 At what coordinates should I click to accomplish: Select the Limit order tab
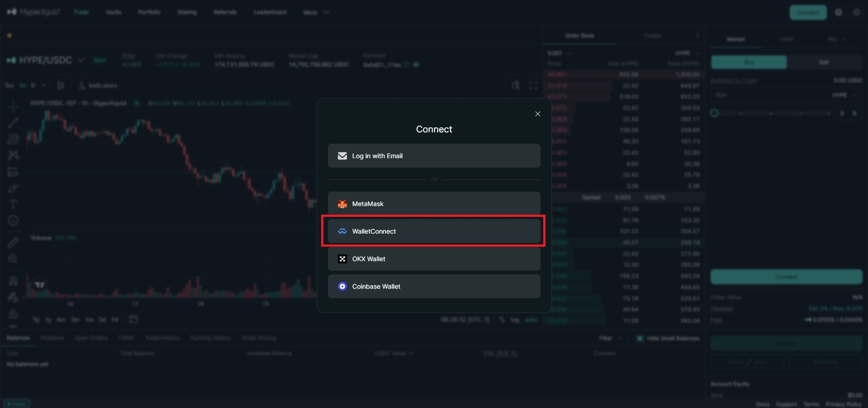click(786, 39)
